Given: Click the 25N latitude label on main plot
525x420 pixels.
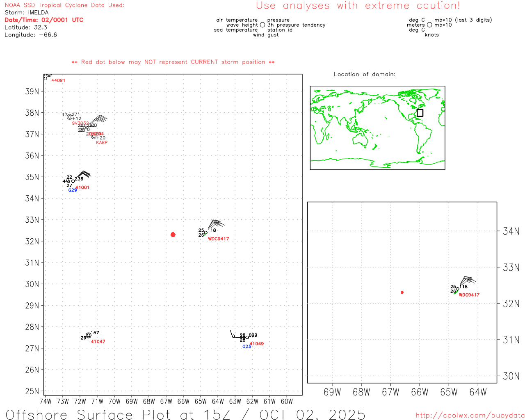Looking at the screenshot, I should (x=32, y=391).
